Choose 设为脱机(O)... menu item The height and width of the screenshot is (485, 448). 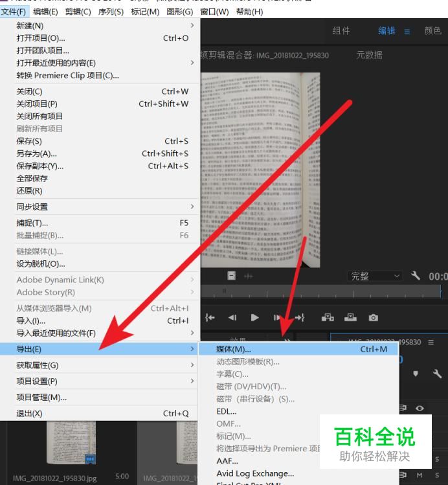pyautogui.click(x=100, y=264)
